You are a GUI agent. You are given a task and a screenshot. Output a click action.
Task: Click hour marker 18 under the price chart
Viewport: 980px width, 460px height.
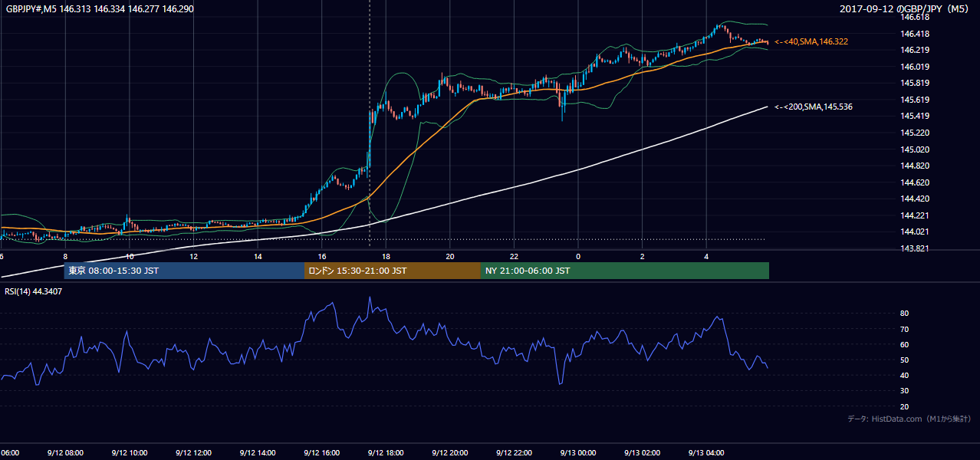[386, 256]
